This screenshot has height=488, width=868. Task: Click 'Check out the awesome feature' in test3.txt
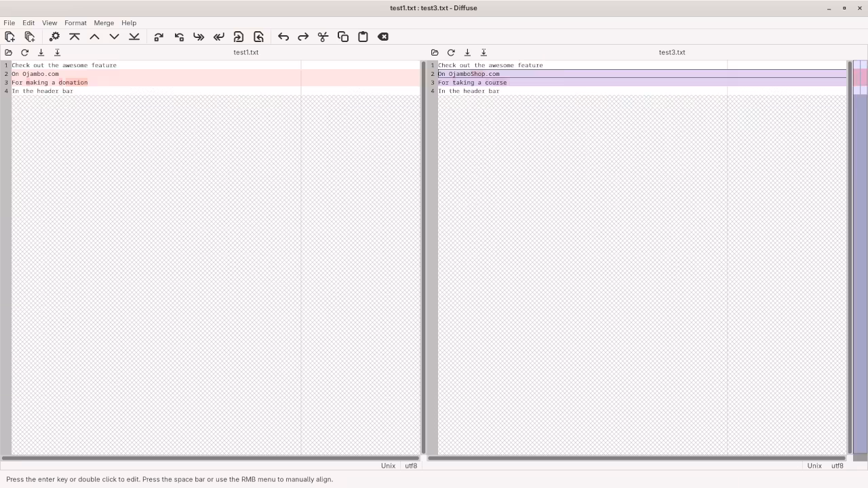point(490,65)
